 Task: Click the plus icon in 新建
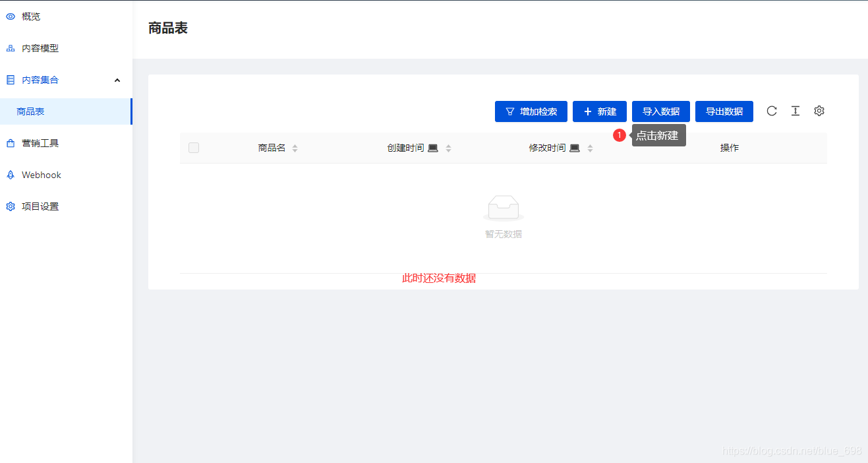[588, 111]
